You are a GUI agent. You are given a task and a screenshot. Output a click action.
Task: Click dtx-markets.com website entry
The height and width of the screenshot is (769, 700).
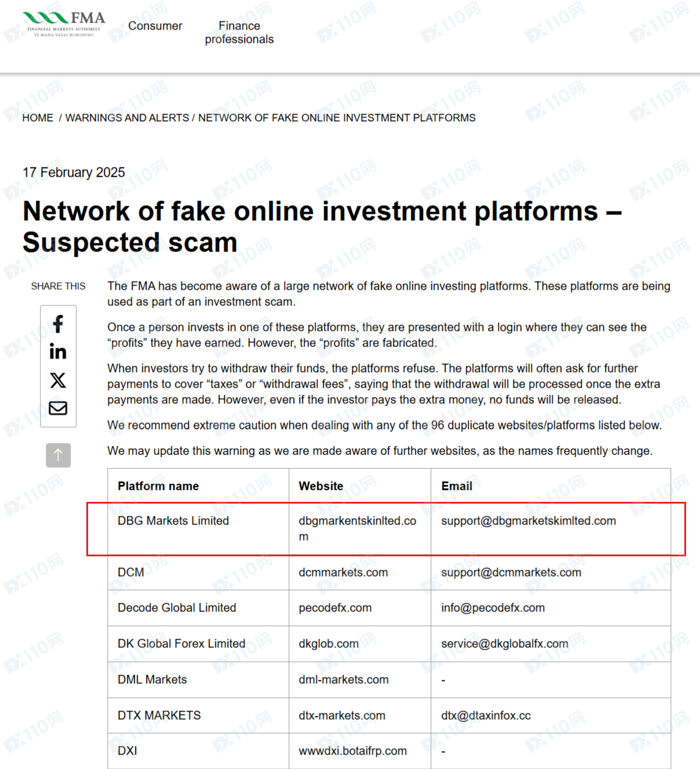point(342,716)
